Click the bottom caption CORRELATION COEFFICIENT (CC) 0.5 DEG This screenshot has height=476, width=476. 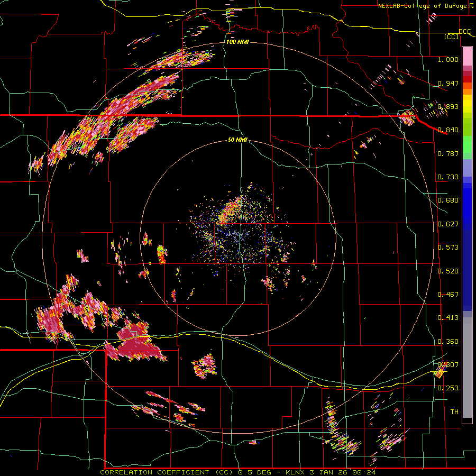[187, 472]
